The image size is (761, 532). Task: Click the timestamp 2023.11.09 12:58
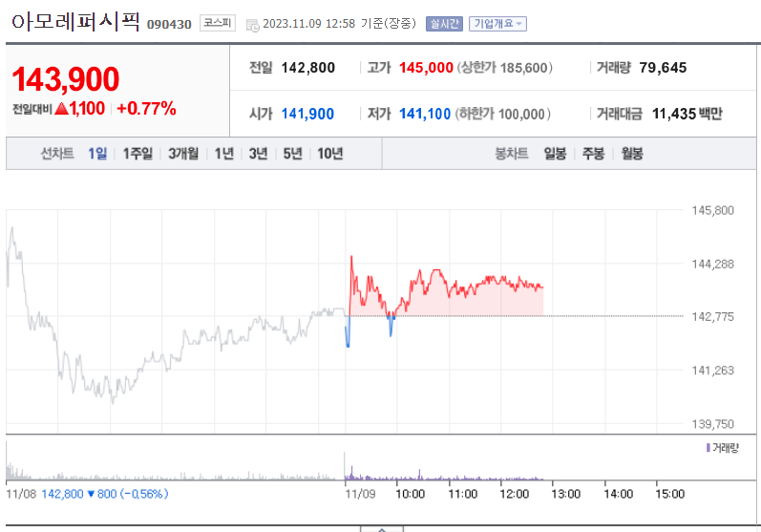click(308, 24)
